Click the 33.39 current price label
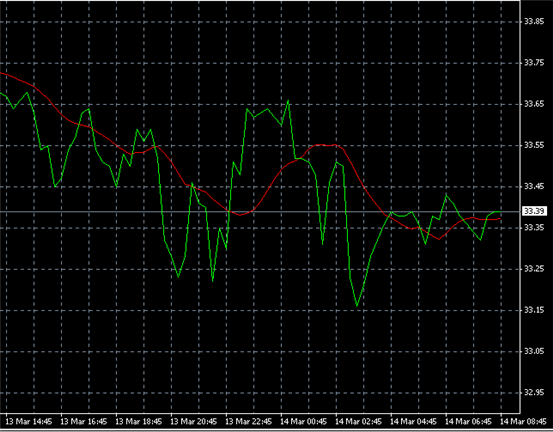 [x=534, y=211]
